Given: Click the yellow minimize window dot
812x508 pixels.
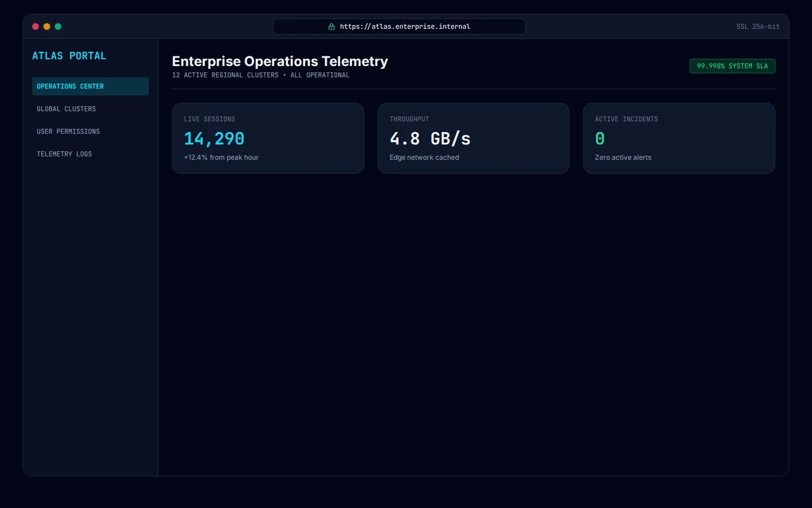Looking at the screenshot, I should click(x=47, y=27).
